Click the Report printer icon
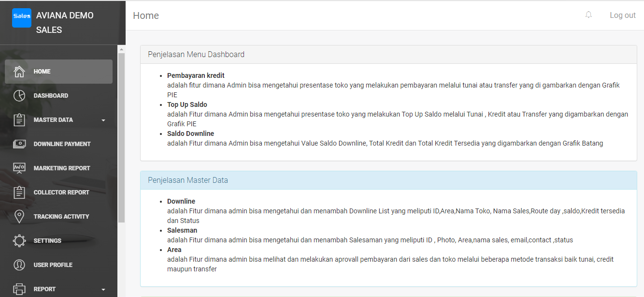Viewport: 644px width, 297px height. pos(19,289)
